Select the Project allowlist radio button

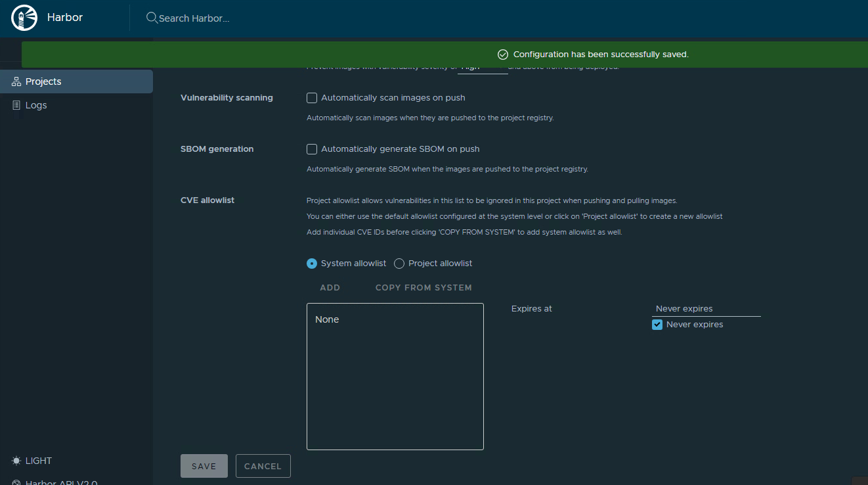click(399, 264)
